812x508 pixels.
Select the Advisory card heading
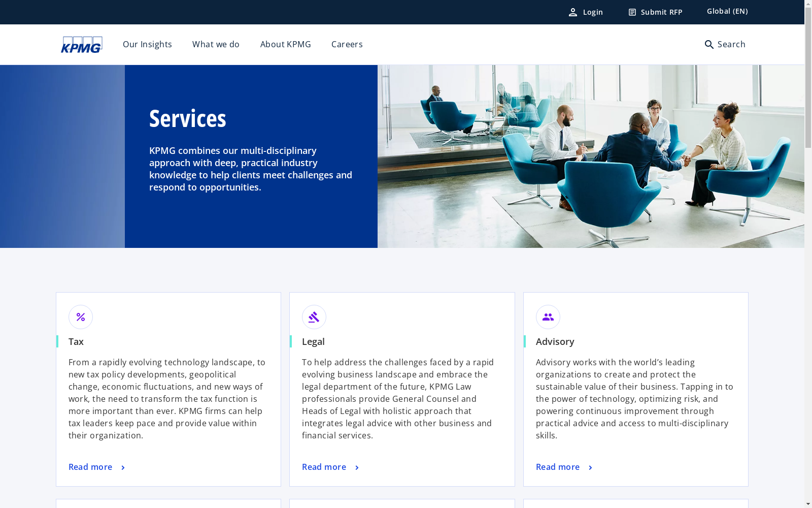(555, 341)
